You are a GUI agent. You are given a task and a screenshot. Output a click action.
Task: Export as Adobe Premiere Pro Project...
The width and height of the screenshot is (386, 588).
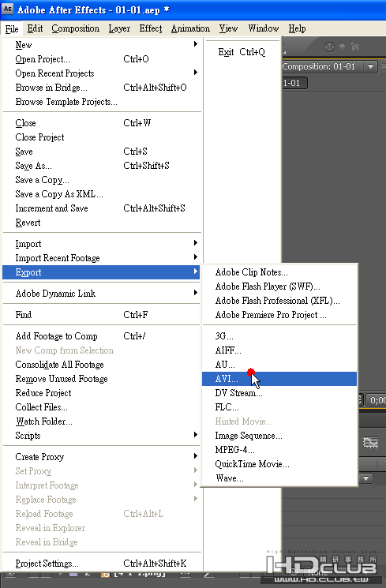click(279, 315)
